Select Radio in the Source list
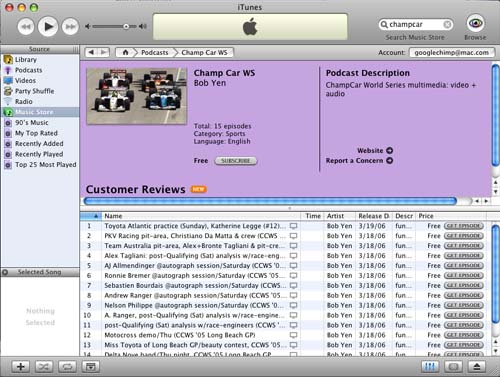Image resolution: width=500 pixels, height=377 pixels. (x=40, y=101)
